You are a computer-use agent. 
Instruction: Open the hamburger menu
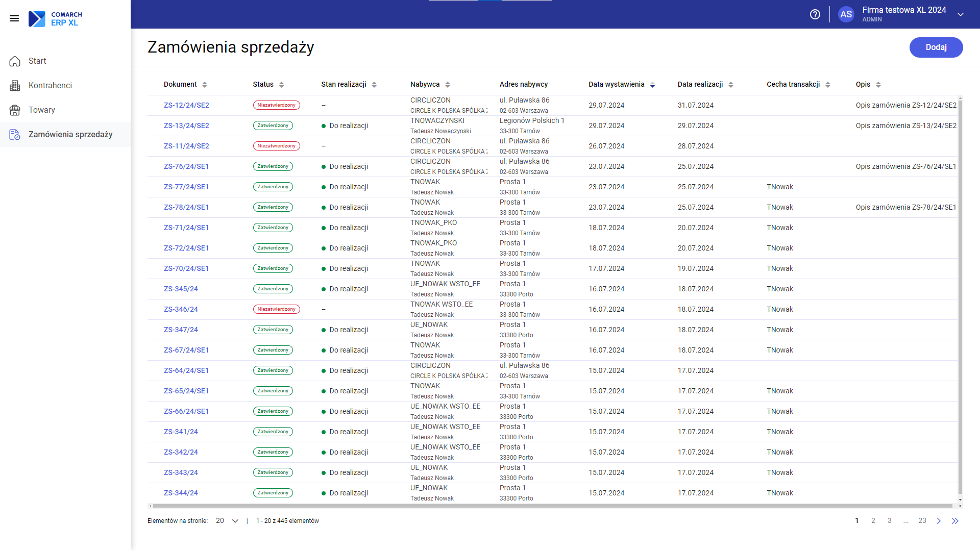point(14,18)
